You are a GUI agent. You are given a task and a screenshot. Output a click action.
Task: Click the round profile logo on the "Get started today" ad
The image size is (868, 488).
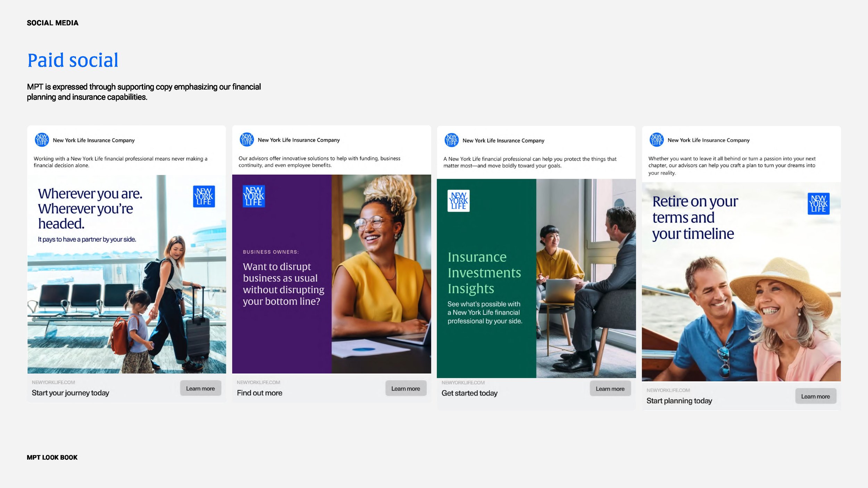click(x=452, y=140)
